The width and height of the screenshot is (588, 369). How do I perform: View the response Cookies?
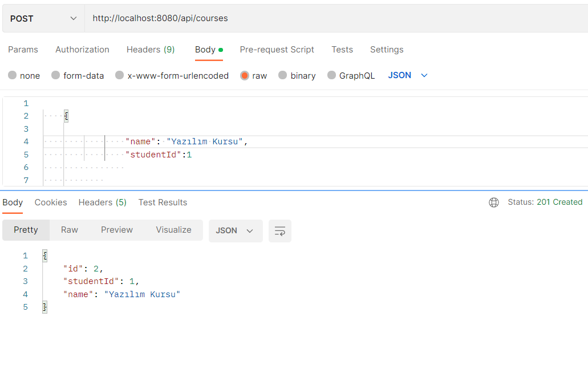pos(50,202)
